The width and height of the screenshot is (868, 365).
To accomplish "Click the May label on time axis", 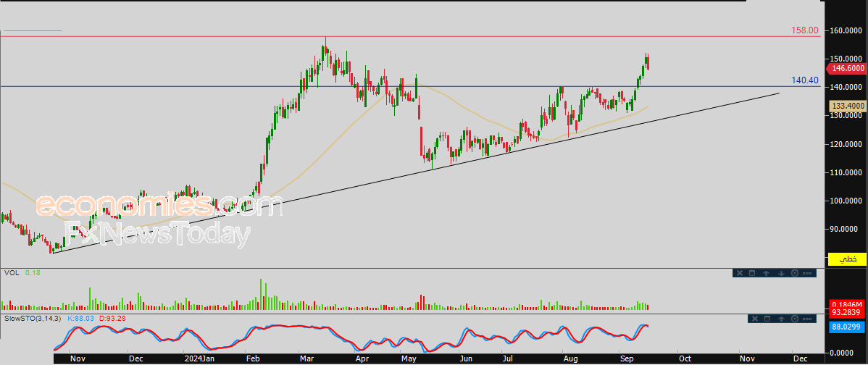I will (x=409, y=358).
